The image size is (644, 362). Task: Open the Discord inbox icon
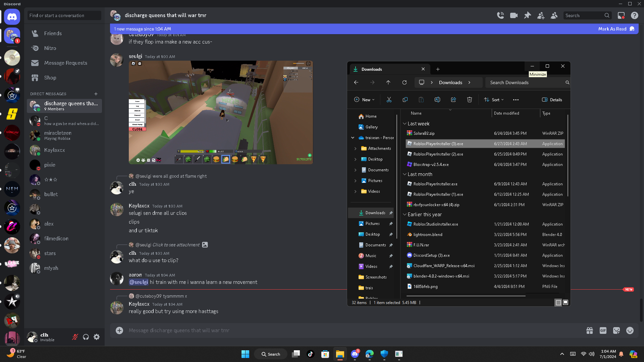click(621, 15)
